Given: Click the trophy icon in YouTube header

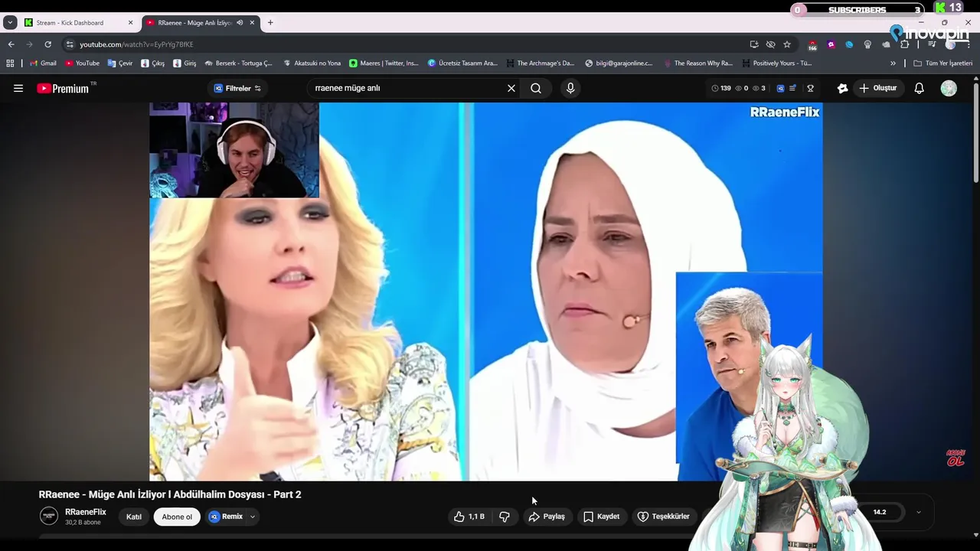Looking at the screenshot, I should click(x=810, y=88).
